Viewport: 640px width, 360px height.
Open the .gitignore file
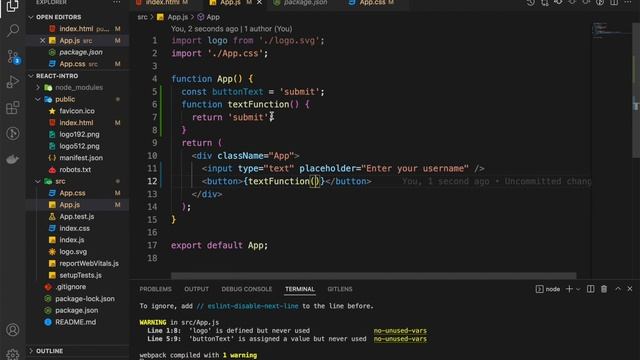(71, 287)
